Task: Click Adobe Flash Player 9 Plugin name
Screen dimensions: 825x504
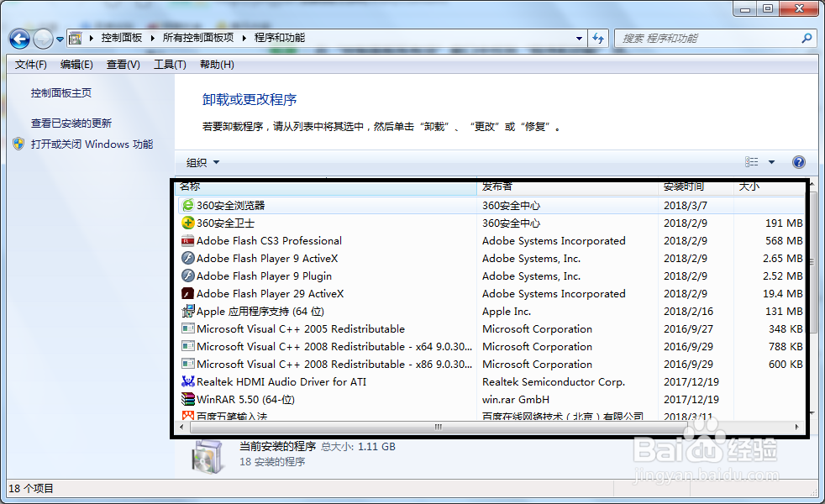Action: click(x=264, y=276)
